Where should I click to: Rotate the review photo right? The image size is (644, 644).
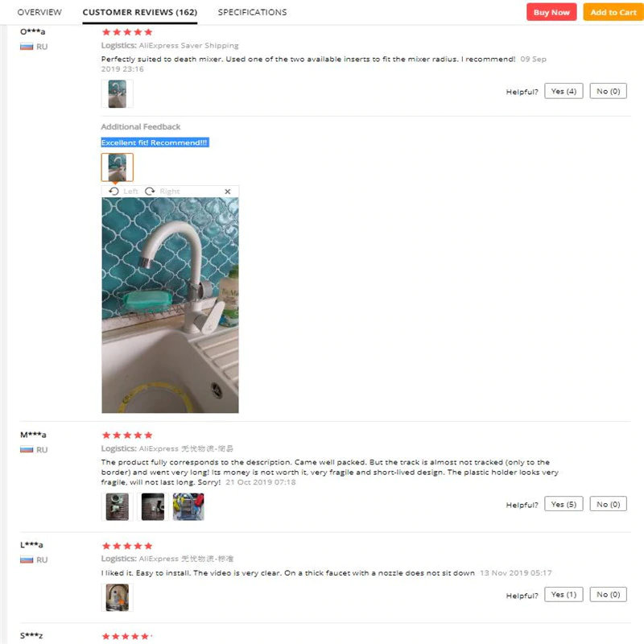tap(163, 192)
